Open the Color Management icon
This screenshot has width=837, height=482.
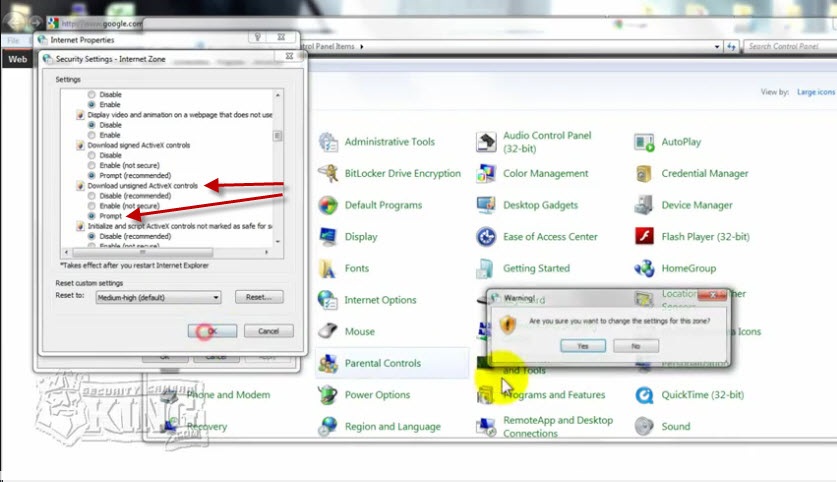[x=486, y=173]
